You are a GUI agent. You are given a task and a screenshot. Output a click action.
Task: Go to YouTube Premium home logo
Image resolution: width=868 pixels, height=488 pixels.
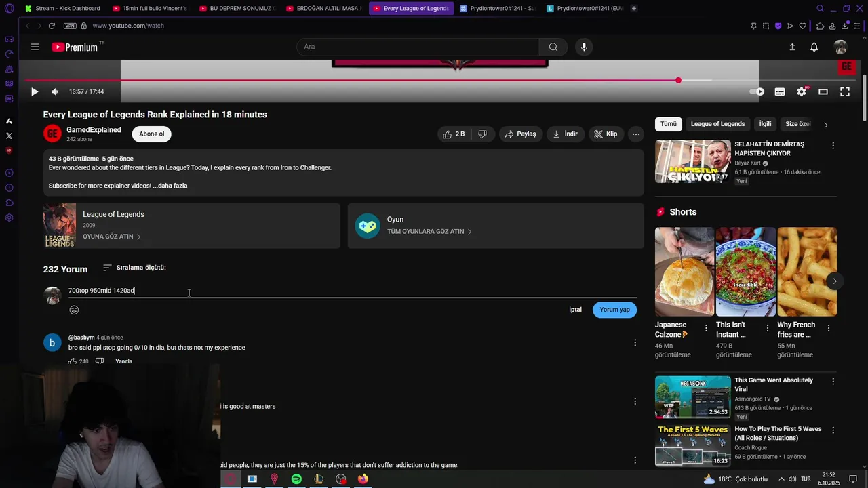pos(76,47)
